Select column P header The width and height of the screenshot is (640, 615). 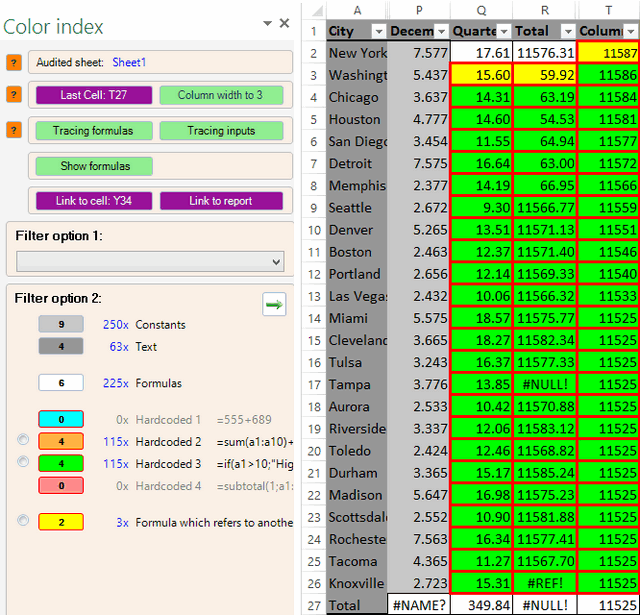pos(419,10)
